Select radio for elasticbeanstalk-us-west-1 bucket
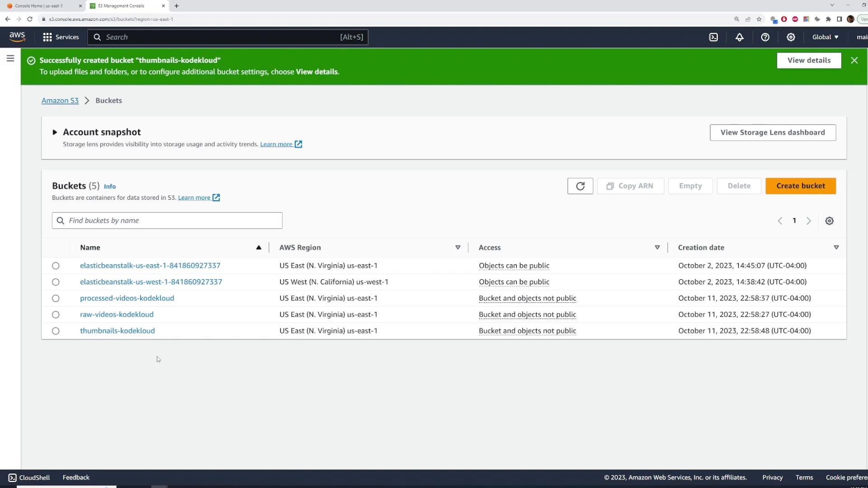 click(x=56, y=282)
